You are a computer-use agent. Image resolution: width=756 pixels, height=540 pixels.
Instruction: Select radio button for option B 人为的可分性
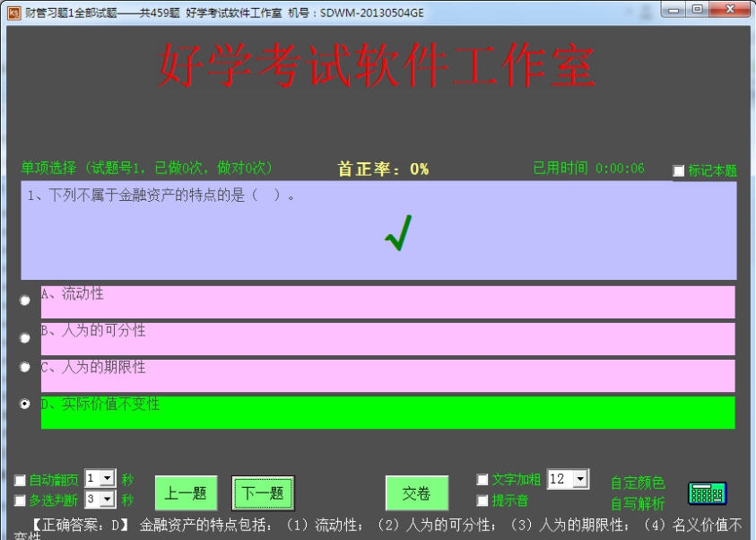(x=24, y=337)
